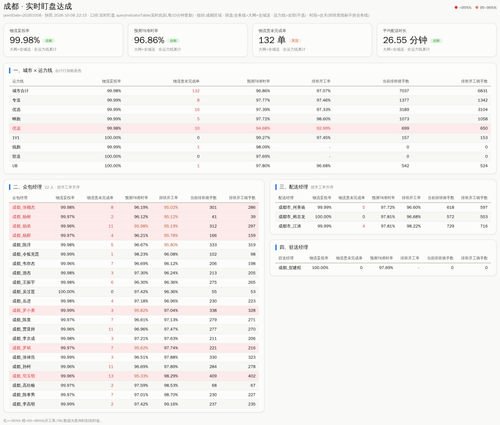Click the 97.69% cell in the 驻送经理 table
This screenshot has height=425, width=500.
tap(386, 268)
